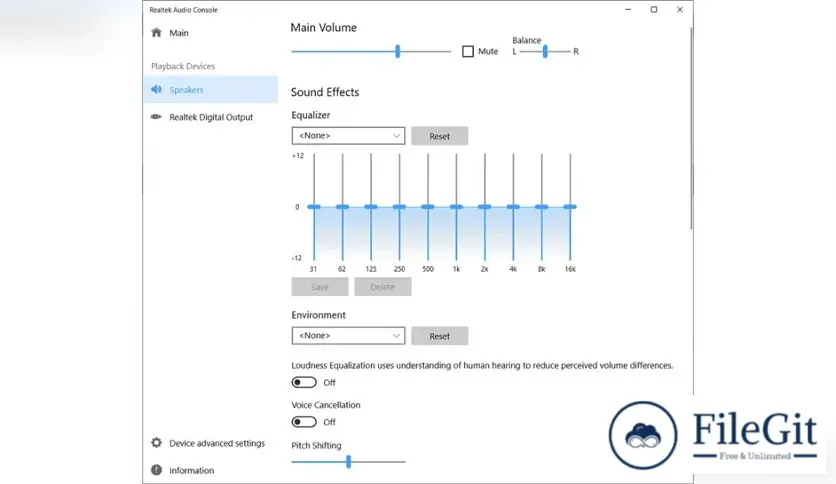Viewport: 836px width, 484px height.
Task: Click Reset next to Equalizer dropdown
Action: click(440, 136)
